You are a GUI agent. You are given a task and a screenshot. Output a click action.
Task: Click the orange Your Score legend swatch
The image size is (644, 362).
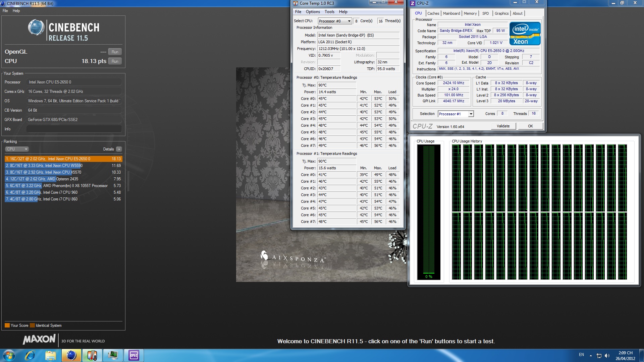tap(7, 325)
